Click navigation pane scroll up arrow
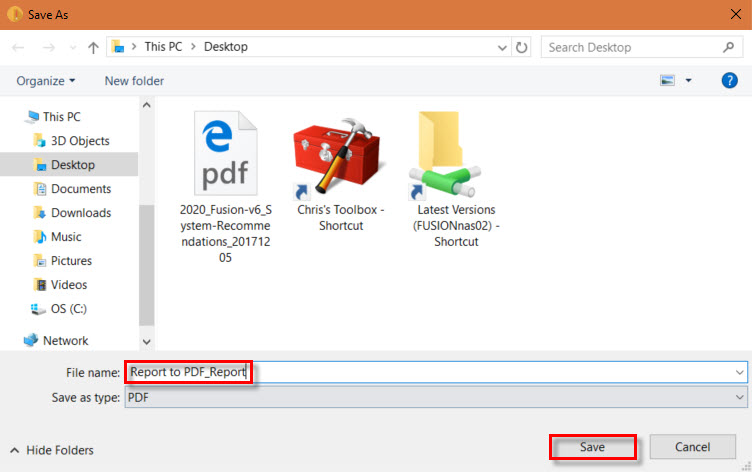The width and height of the screenshot is (752, 472). pos(147,105)
